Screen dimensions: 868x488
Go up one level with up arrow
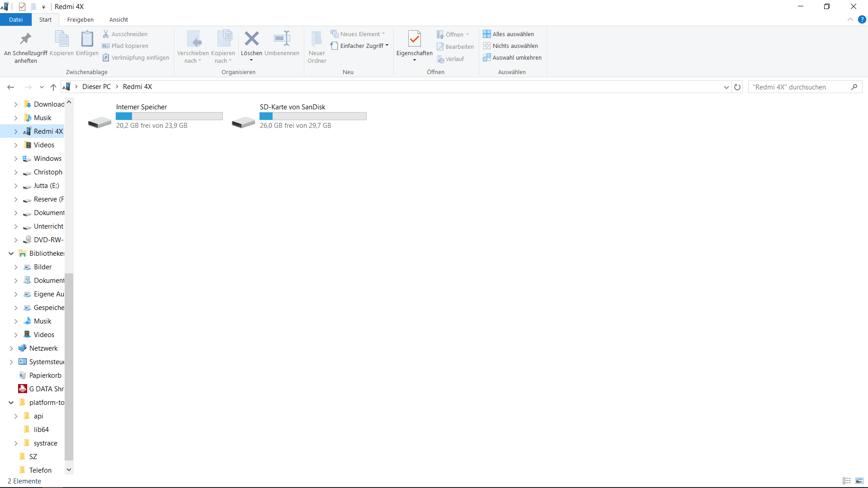point(53,87)
